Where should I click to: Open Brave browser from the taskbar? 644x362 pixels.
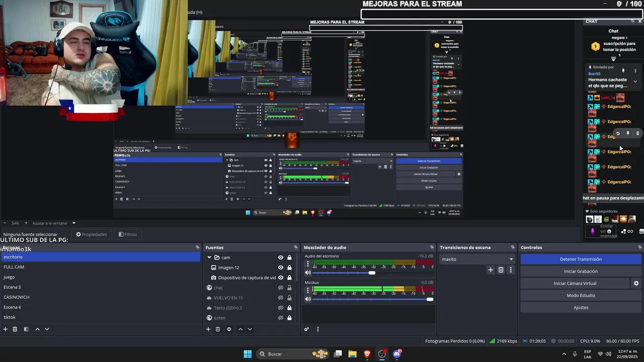pyautogui.click(x=367, y=354)
